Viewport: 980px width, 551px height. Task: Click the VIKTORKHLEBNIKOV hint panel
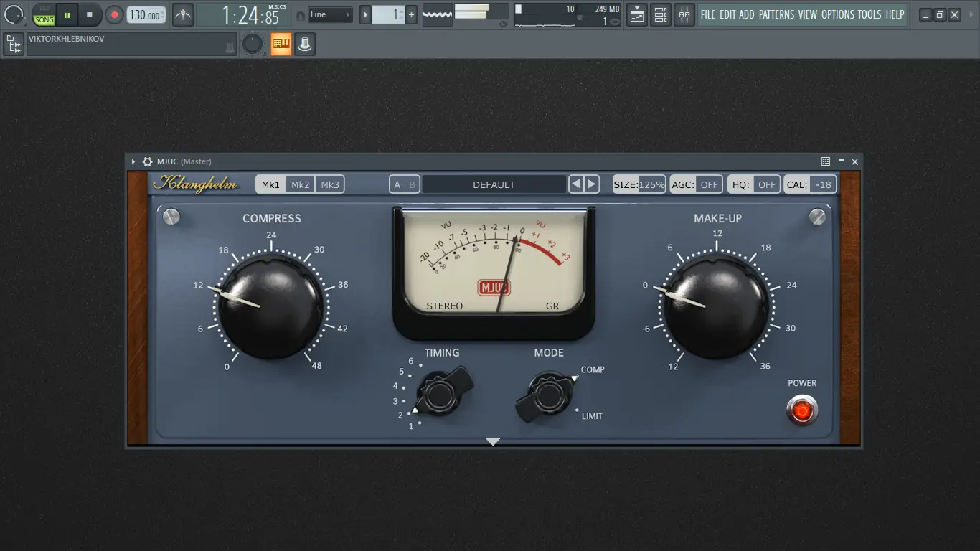[x=131, y=44]
